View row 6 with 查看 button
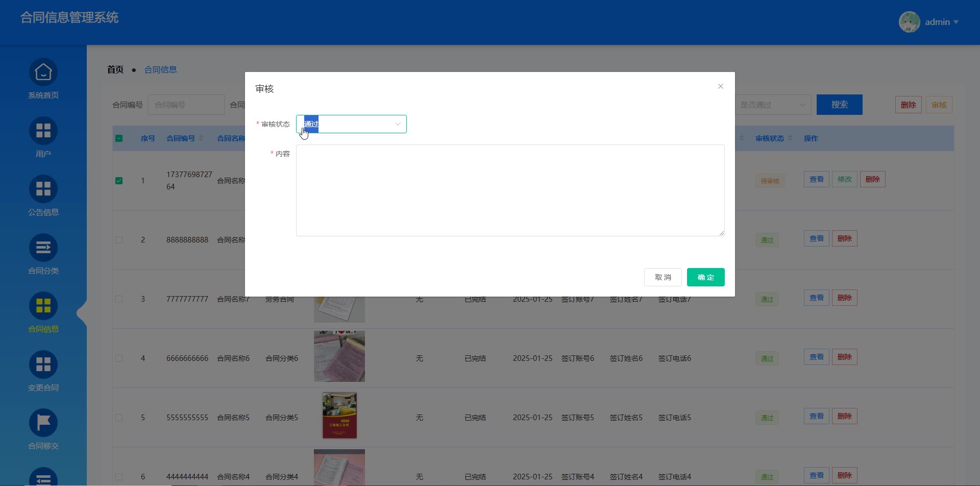The image size is (980, 486). [x=817, y=475]
